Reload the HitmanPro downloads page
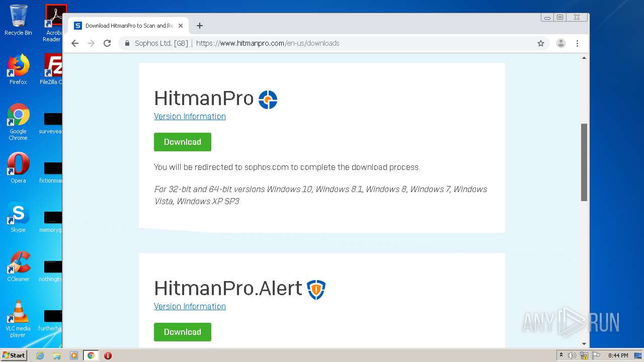 pyautogui.click(x=107, y=43)
